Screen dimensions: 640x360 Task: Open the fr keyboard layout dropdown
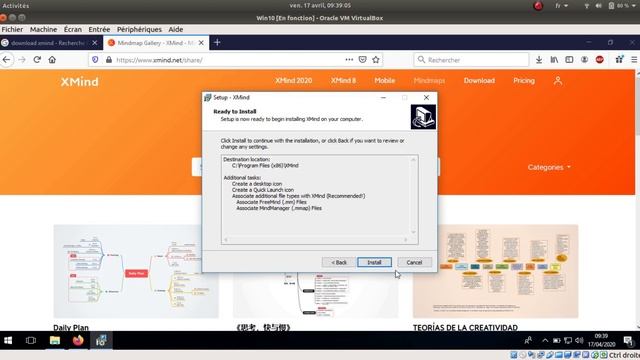coord(561,6)
